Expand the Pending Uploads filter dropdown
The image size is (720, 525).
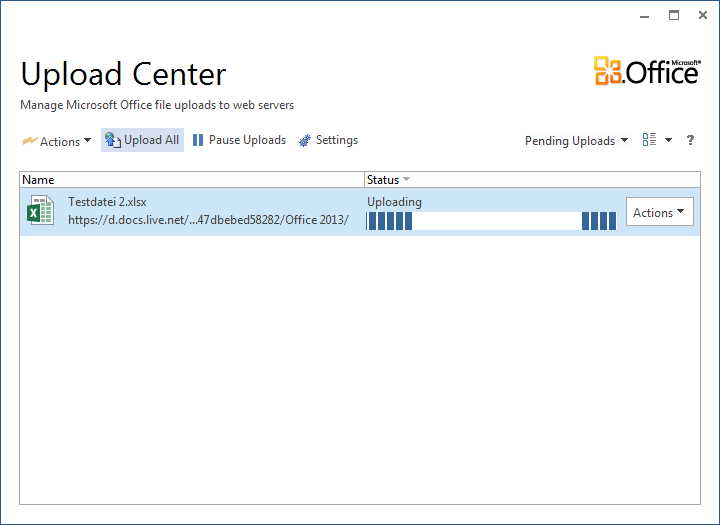576,141
